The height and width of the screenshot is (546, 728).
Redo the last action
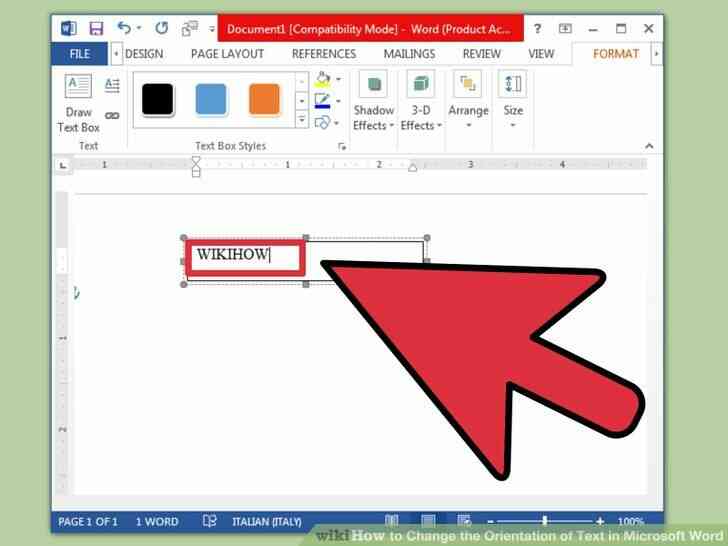(x=162, y=28)
